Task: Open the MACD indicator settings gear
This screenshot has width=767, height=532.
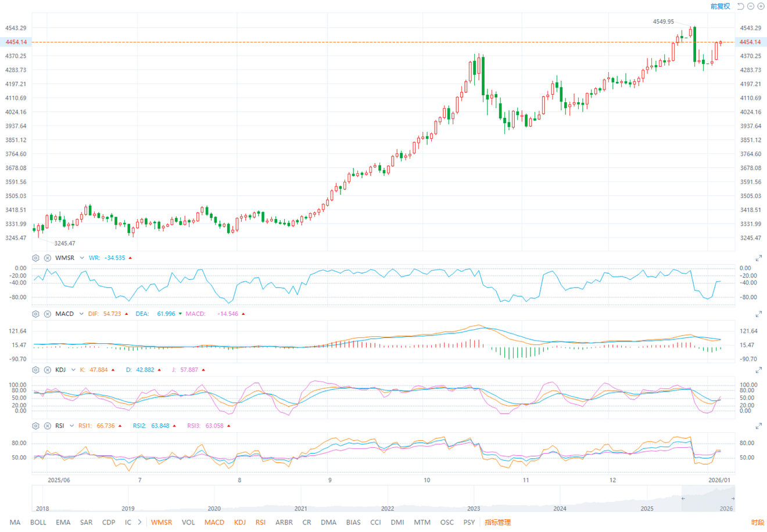Action: click(35, 314)
